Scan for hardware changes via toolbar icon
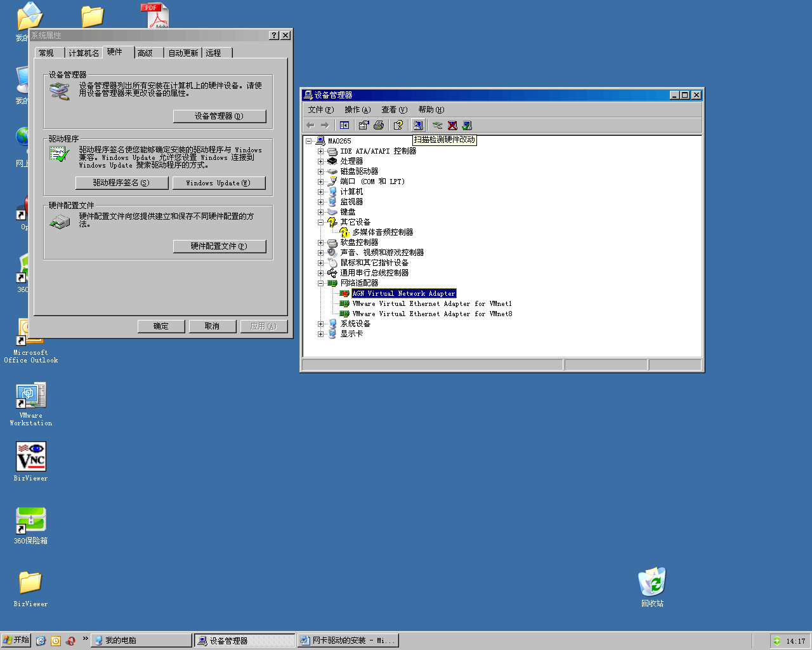The width and height of the screenshot is (812, 650). 418,125
